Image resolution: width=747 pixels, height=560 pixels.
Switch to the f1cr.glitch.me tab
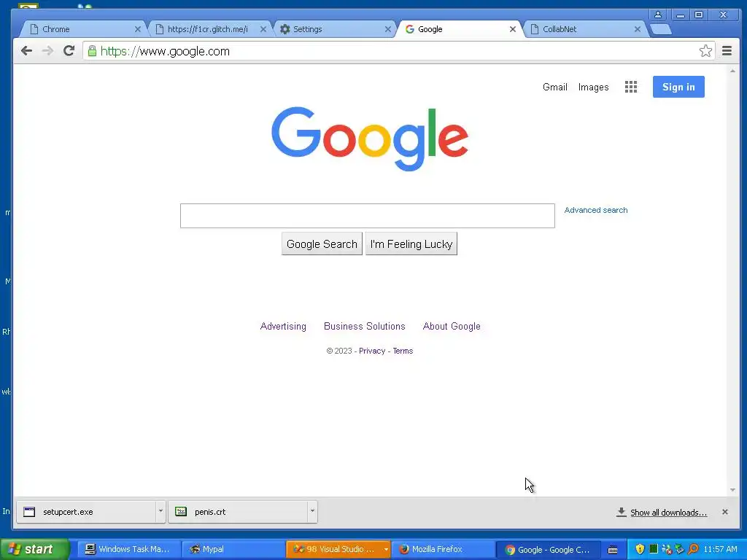click(208, 29)
